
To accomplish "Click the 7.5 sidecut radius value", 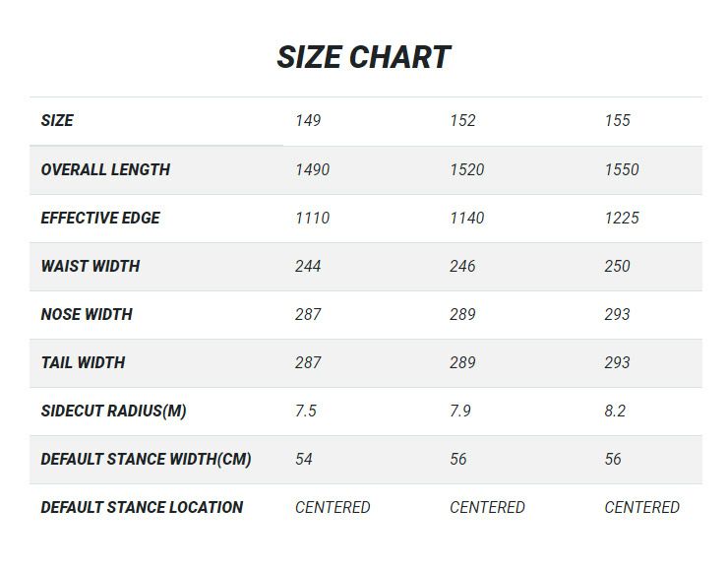I will pos(306,412).
